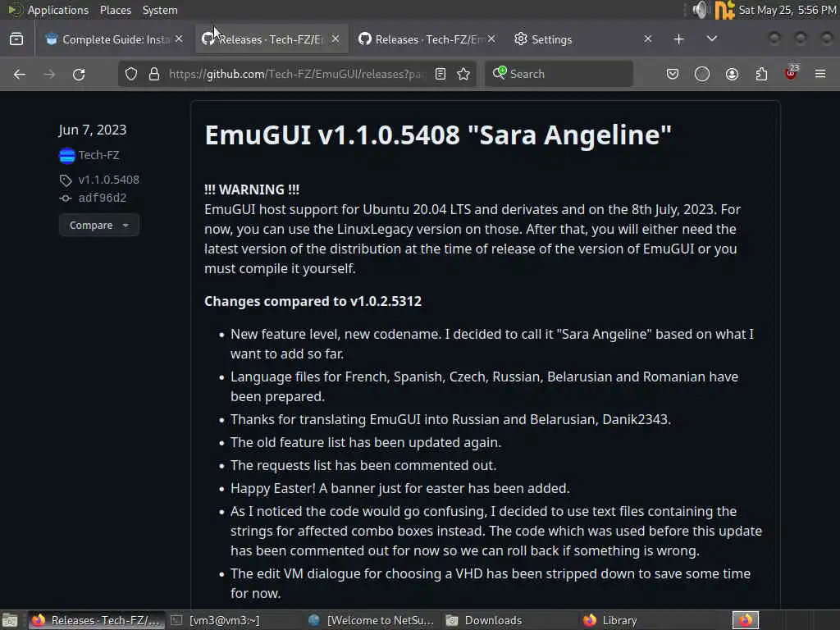Image resolution: width=840 pixels, height=630 pixels.
Task: Open the Firefox hamburger menu
Action: tap(820, 74)
